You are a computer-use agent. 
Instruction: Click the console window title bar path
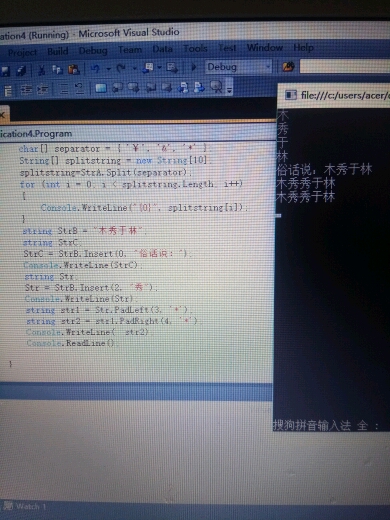point(345,95)
